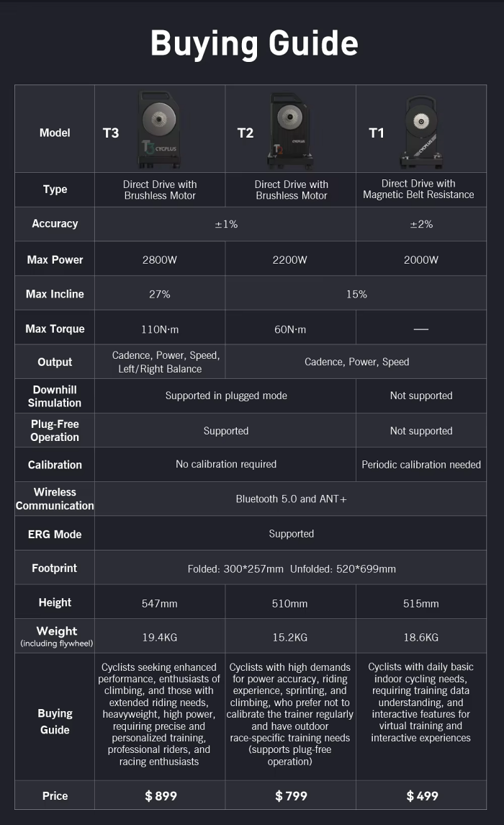Select the $499 price for T1

pyautogui.click(x=422, y=795)
